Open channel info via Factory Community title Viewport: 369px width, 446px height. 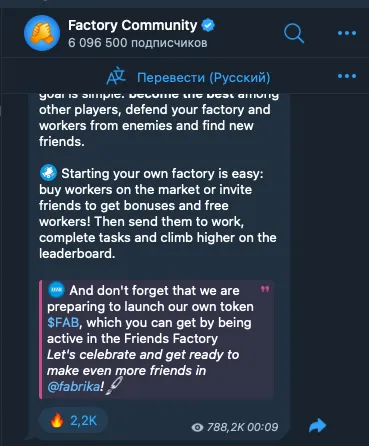133,25
